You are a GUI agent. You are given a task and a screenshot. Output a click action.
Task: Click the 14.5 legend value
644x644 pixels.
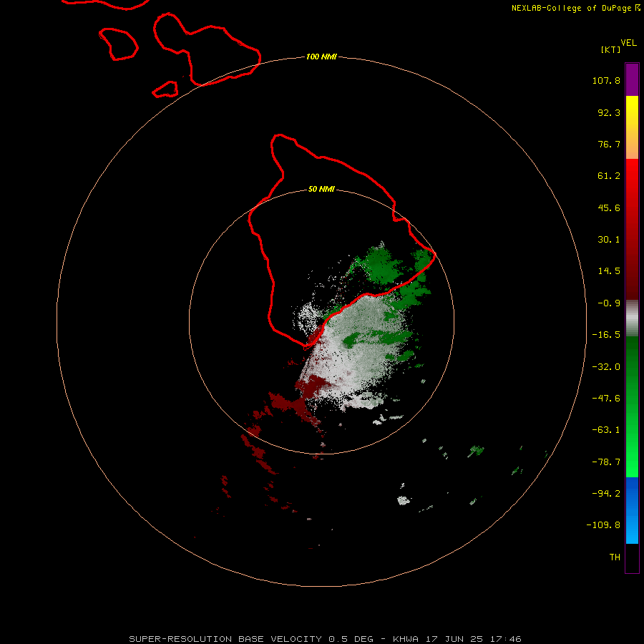click(609, 271)
